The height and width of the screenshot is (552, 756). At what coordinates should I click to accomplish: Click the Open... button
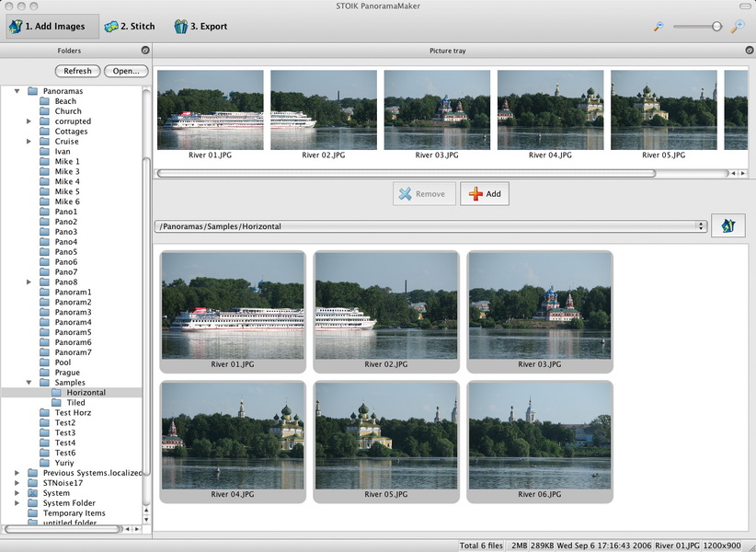coord(126,71)
